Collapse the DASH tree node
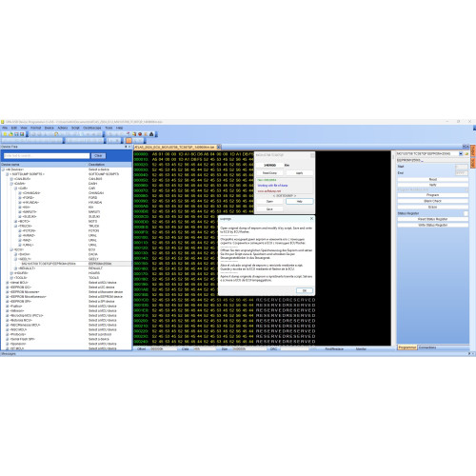Viewport: 476px width, 476px height. point(11,184)
